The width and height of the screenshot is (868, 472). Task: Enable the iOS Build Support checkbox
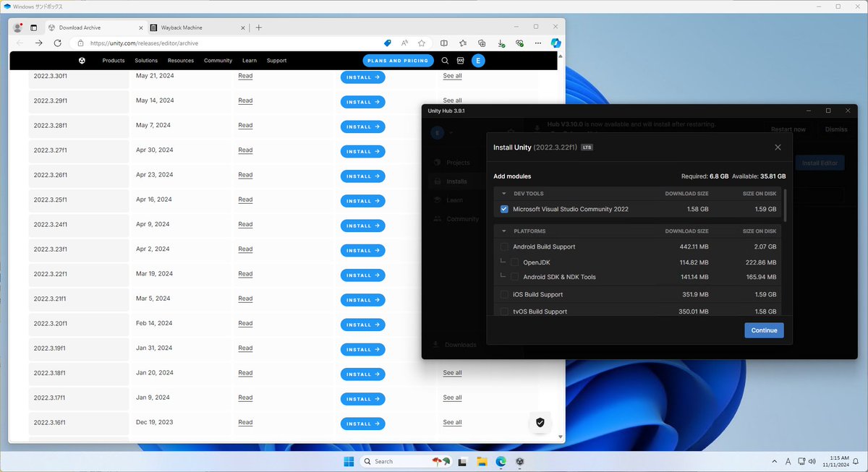tap(504, 294)
